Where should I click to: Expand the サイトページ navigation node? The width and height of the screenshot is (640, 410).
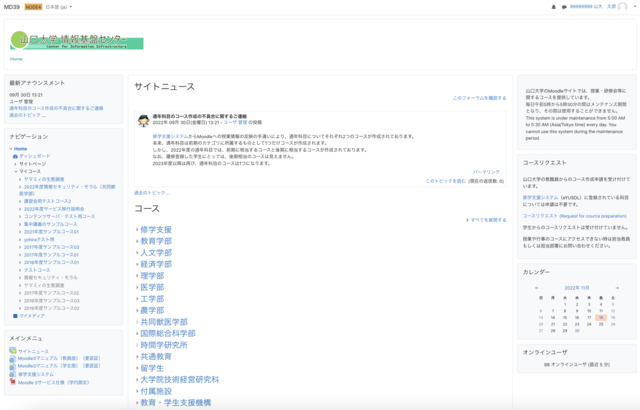[16, 164]
